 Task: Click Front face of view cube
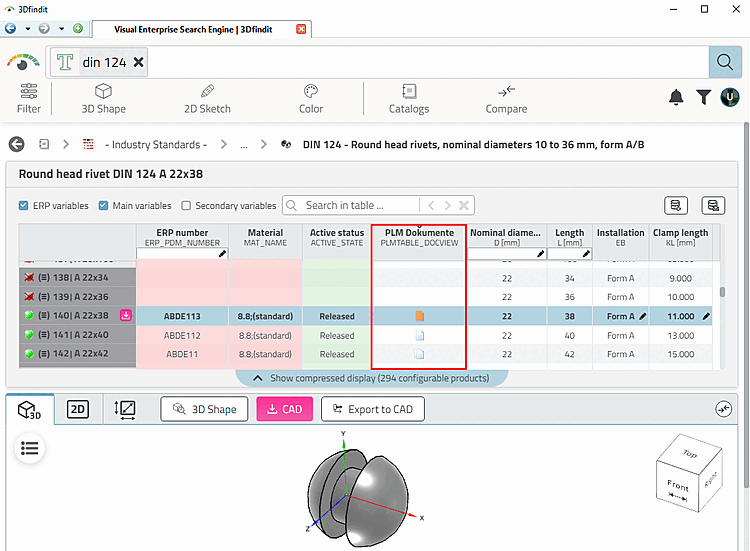[678, 487]
